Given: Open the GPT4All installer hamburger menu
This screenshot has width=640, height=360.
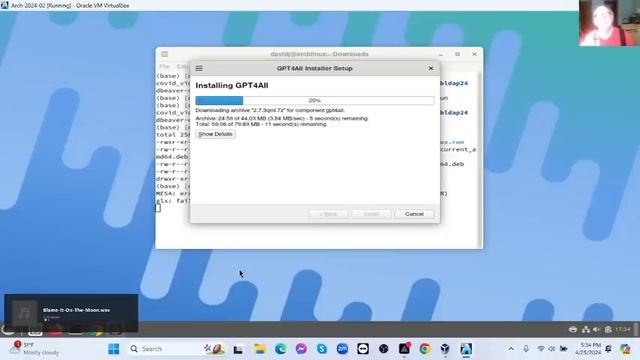Looking at the screenshot, I should point(199,68).
